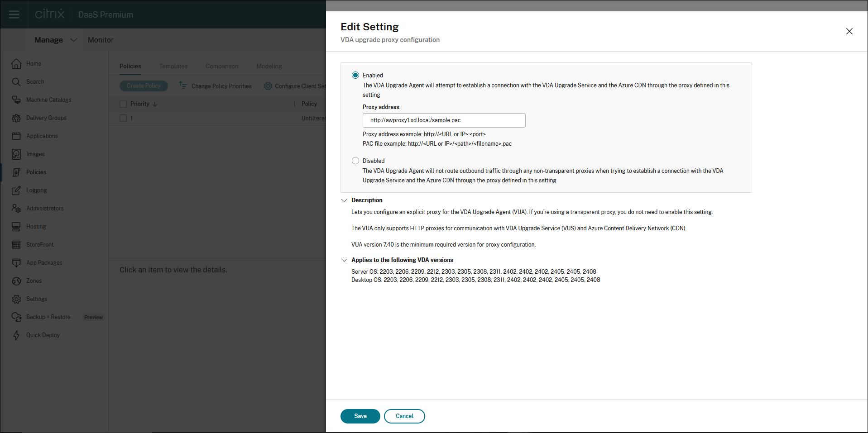Click the Citrix logo
The width and height of the screenshot is (868, 433).
pos(50,14)
